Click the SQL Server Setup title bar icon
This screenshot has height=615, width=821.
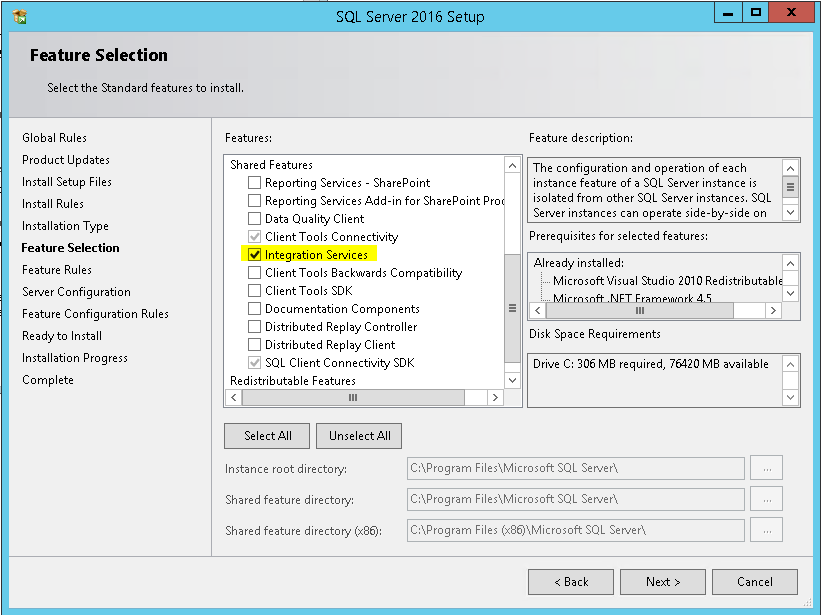point(19,17)
